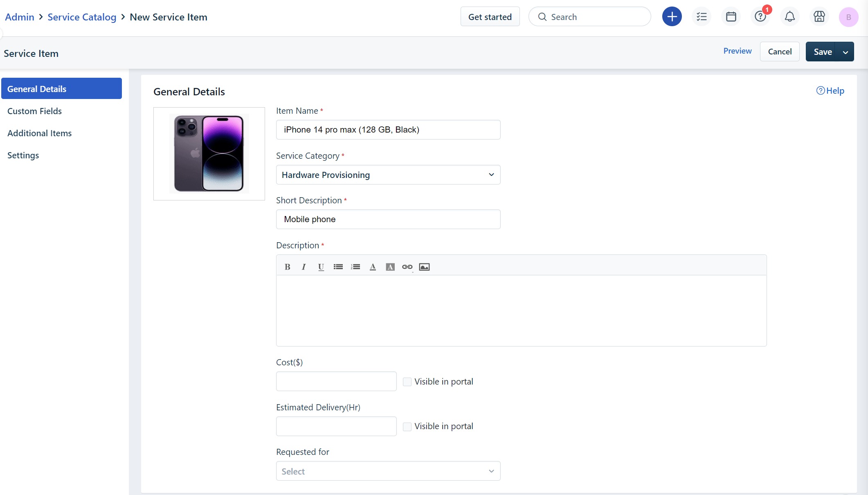Click the Preview link
The image size is (868, 495).
737,51
